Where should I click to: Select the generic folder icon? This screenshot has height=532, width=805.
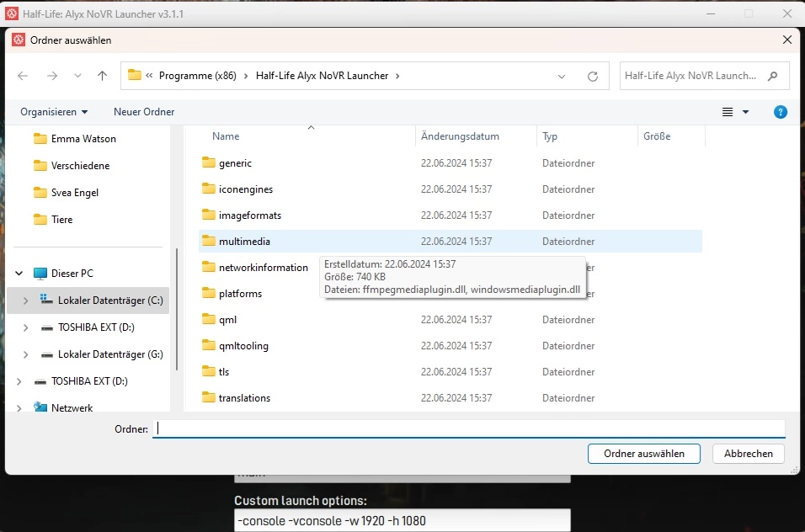click(x=209, y=162)
